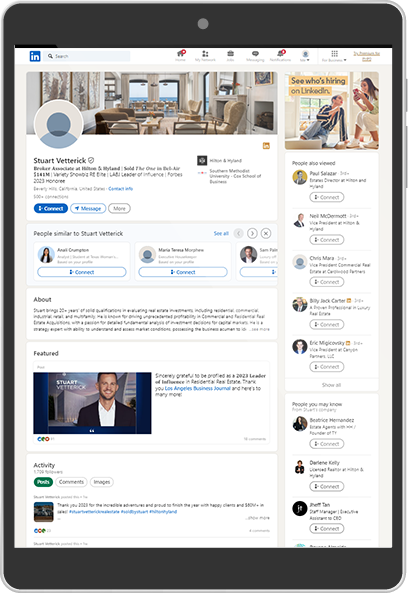Show next similar people suggestions
The height and width of the screenshot is (593, 408).
252,233
